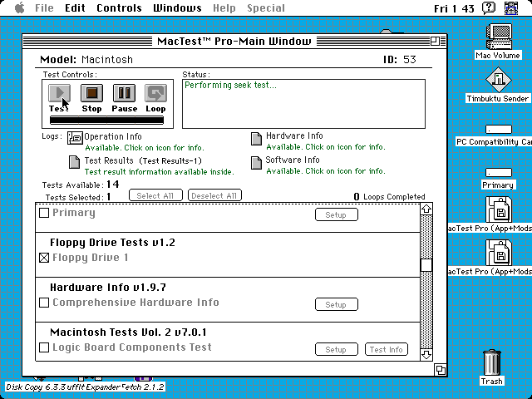The width and height of the screenshot is (532, 399).
Task: Open the Edit menu
Action: click(75, 7)
